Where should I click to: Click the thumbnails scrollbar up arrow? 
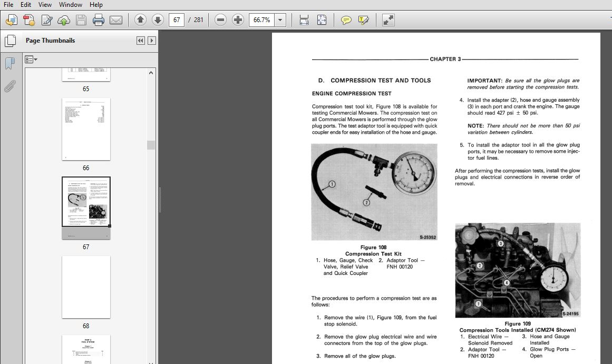151,73
